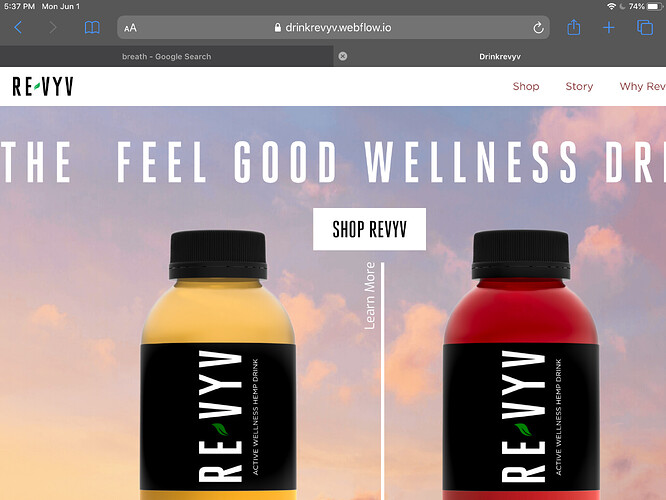This screenshot has width=666, height=500.
Task: Open the bookmarks book icon
Action: (92, 28)
